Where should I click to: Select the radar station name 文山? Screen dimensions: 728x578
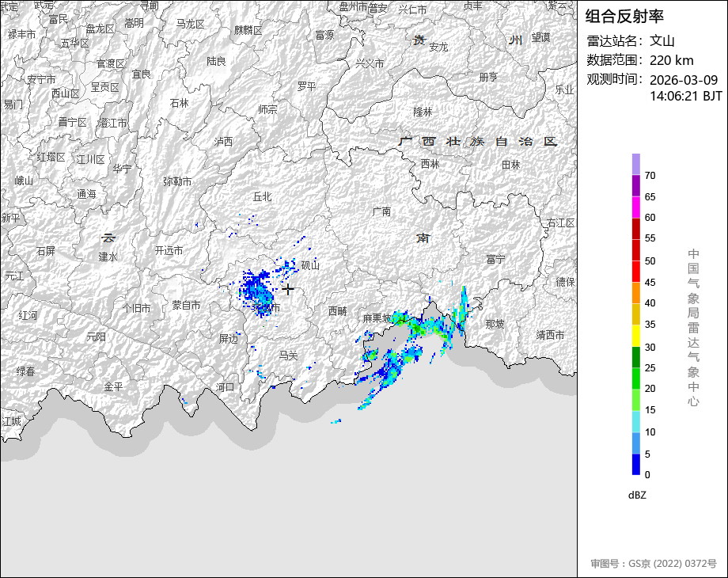pyautogui.click(x=662, y=41)
